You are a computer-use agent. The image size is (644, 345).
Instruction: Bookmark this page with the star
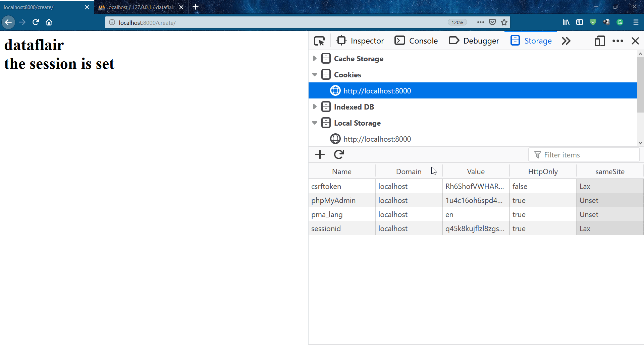click(x=504, y=22)
